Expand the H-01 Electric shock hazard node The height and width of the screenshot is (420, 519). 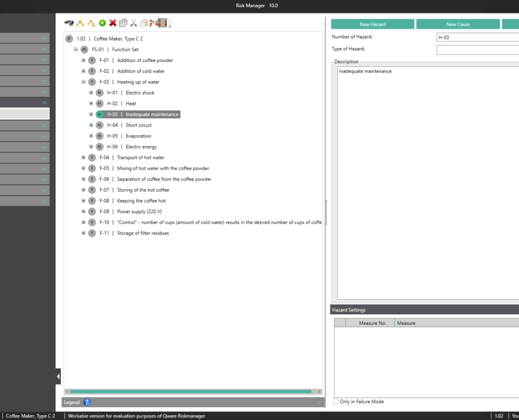point(91,93)
